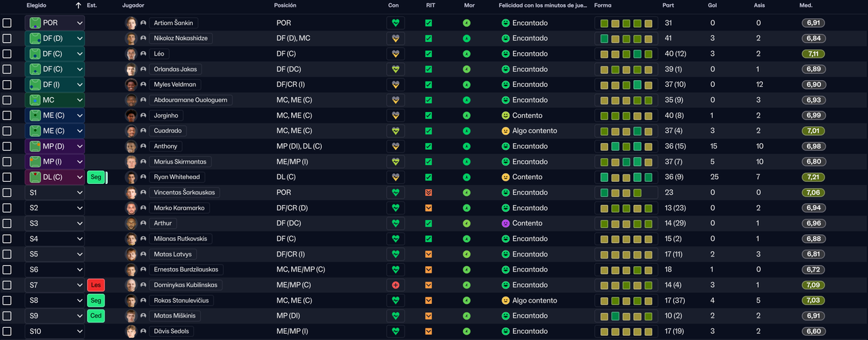868x340 pixels.
Task: Click the red injury cross icon for Dominykas Kubilinskas
Action: 396,285
